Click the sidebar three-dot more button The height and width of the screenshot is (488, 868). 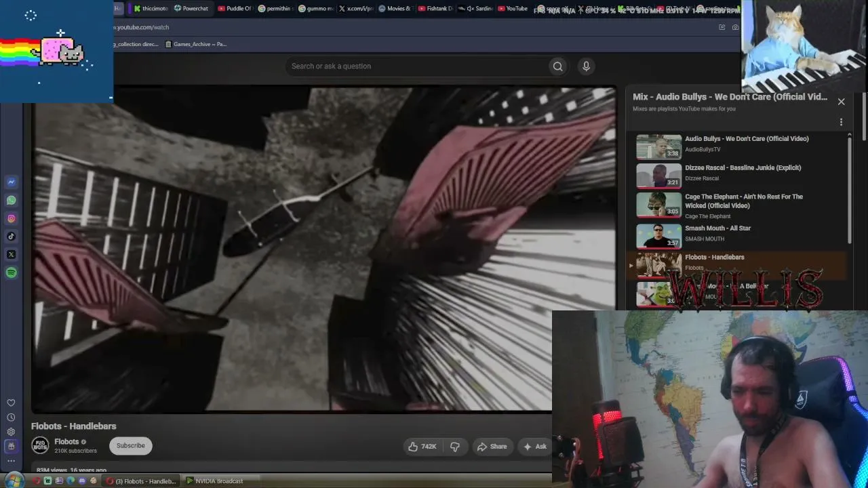coord(11,461)
